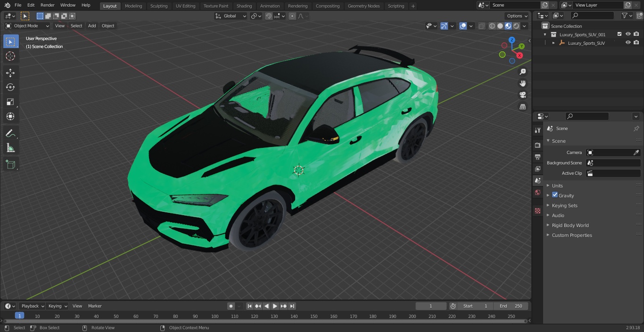Open the Texture properties tab
644x332 pixels.
[537, 211]
